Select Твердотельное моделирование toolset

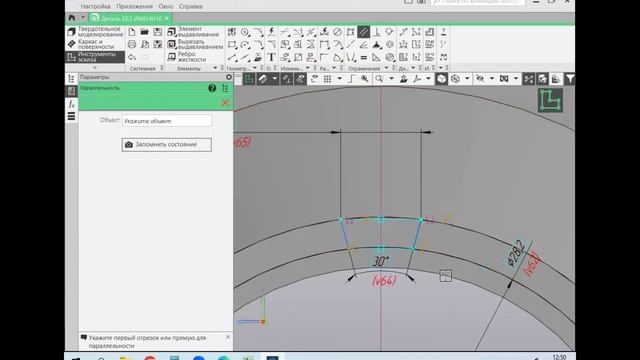click(x=95, y=31)
